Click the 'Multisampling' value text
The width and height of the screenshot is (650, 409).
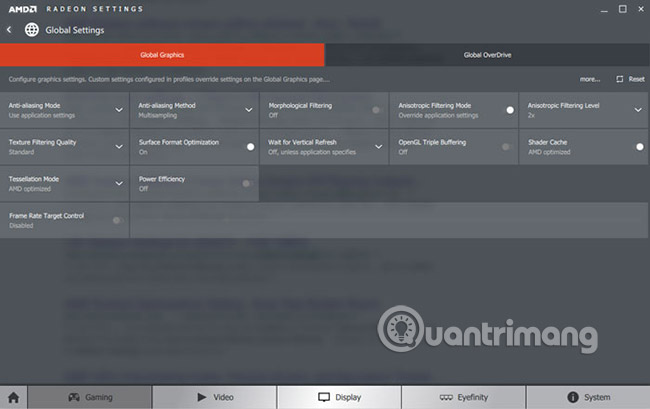pyautogui.click(x=158, y=116)
